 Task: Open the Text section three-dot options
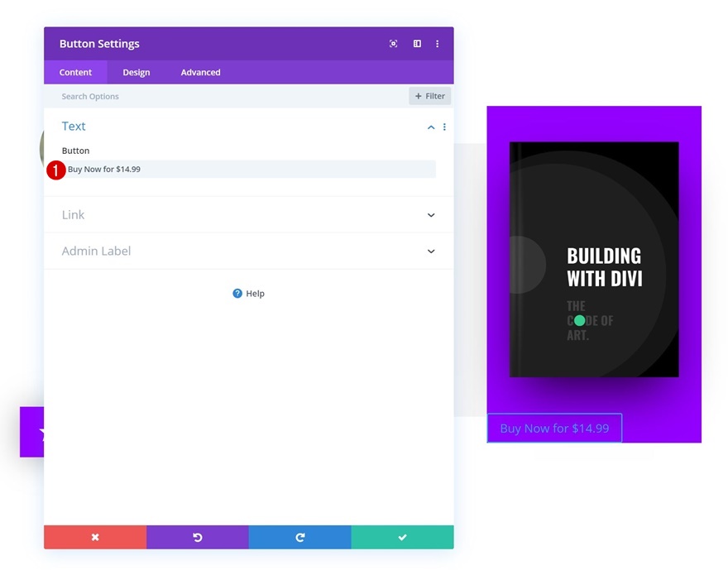[444, 127]
